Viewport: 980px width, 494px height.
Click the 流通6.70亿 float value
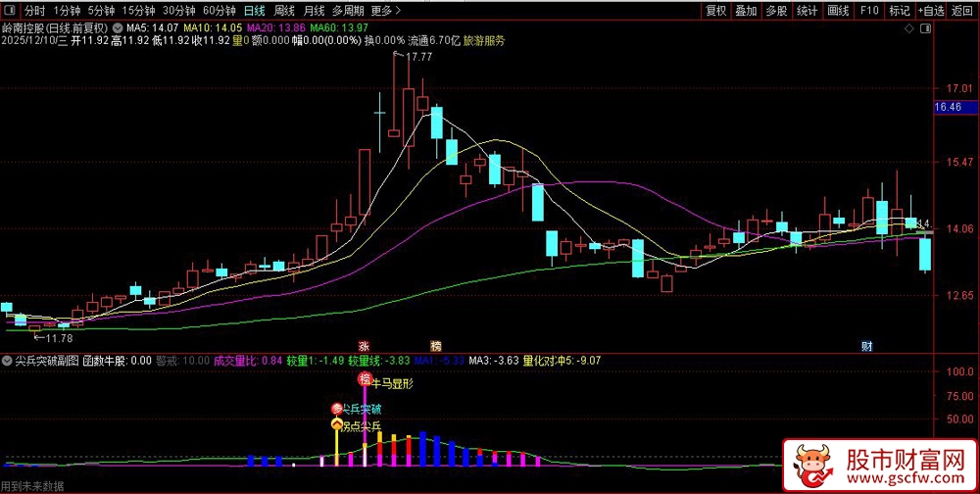pos(434,40)
